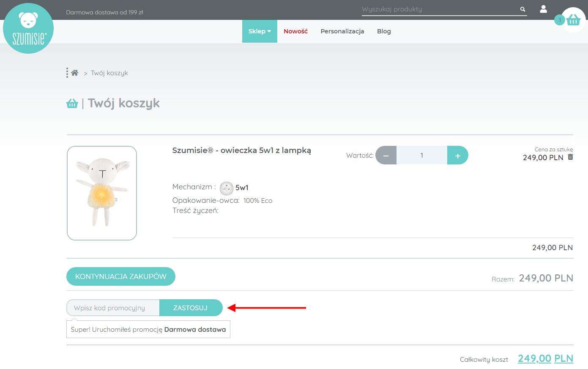The height and width of the screenshot is (369, 588).
Task: Click the 'Treść życzeń:' label
Action: pyautogui.click(x=195, y=210)
